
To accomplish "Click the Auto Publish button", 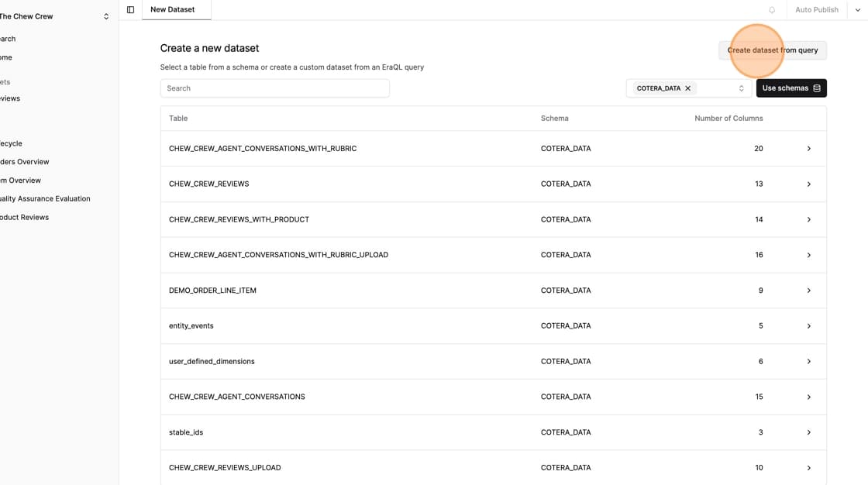I will pos(816,10).
